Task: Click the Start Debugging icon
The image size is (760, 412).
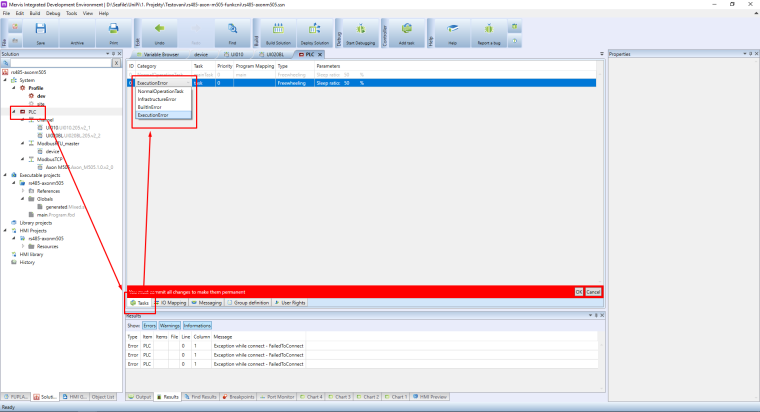Action: [x=361, y=32]
